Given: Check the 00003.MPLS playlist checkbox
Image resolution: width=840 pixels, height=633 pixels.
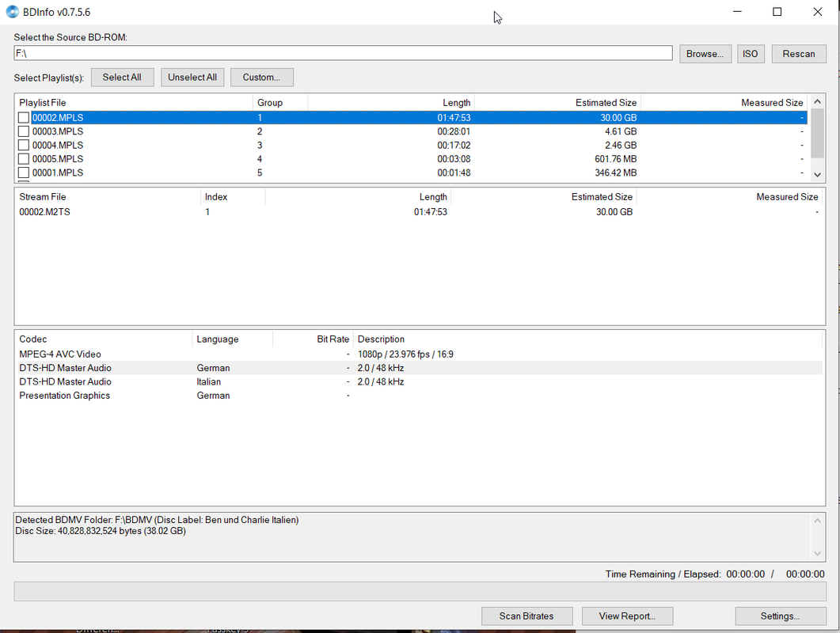Looking at the screenshot, I should [x=24, y=131].
